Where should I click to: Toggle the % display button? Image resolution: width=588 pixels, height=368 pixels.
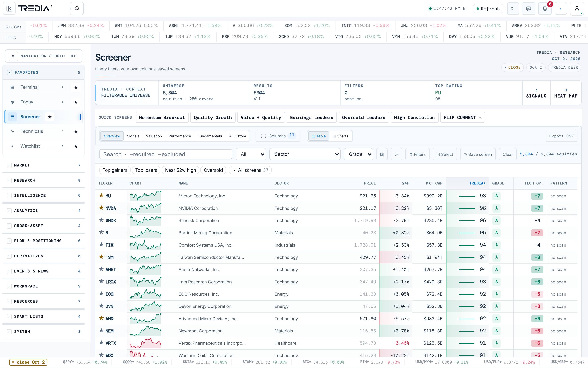(x=396, y=154)
